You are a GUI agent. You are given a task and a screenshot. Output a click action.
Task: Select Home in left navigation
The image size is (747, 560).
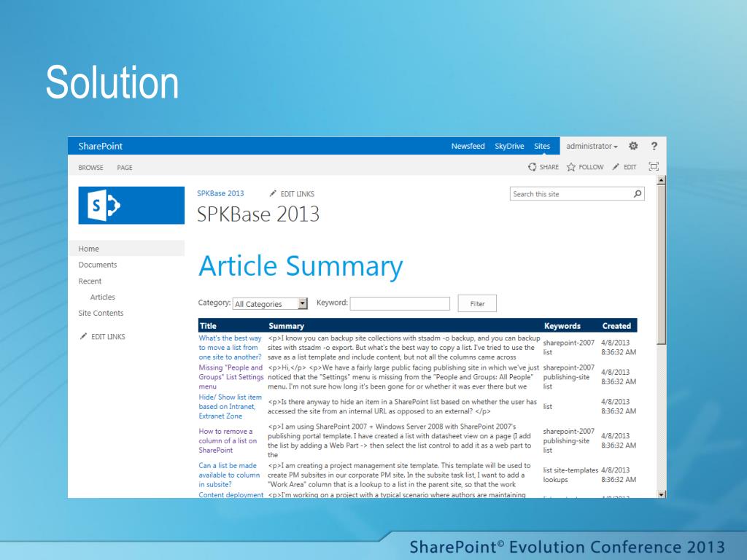[88, 249]
